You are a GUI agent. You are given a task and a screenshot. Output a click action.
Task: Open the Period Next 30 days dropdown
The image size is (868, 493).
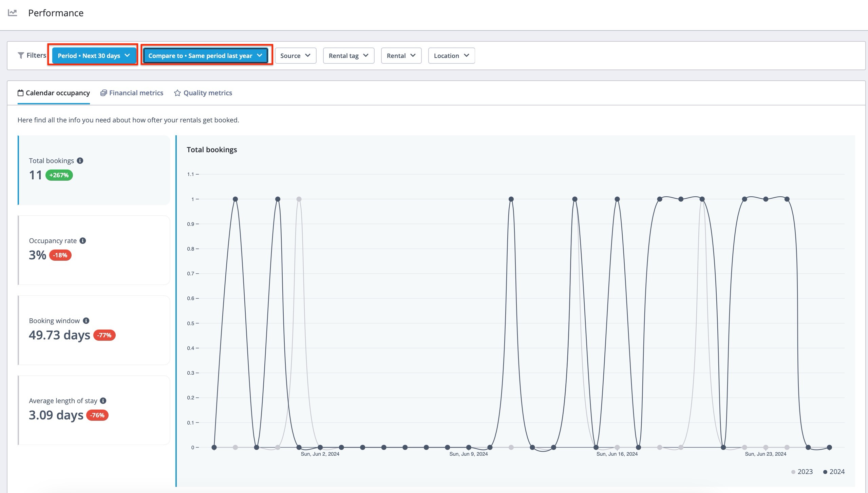[94, 56]
